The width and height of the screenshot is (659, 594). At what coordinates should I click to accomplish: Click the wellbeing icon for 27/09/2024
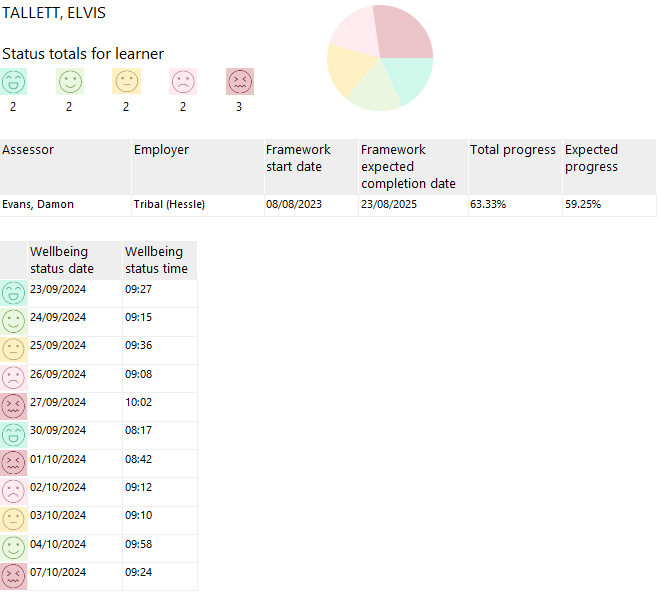14,406
